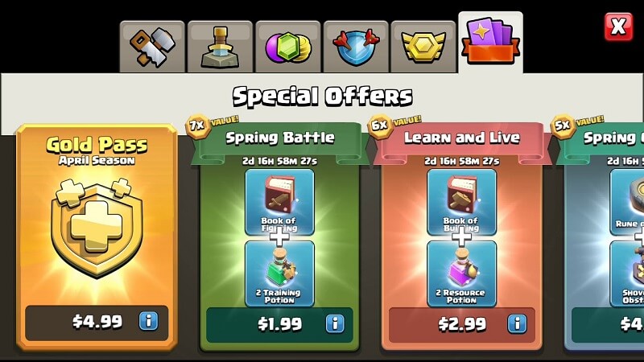Screen dimensions: 644x362
Task: Show Learn and Live info icon
Action: (x=517, y=323)
